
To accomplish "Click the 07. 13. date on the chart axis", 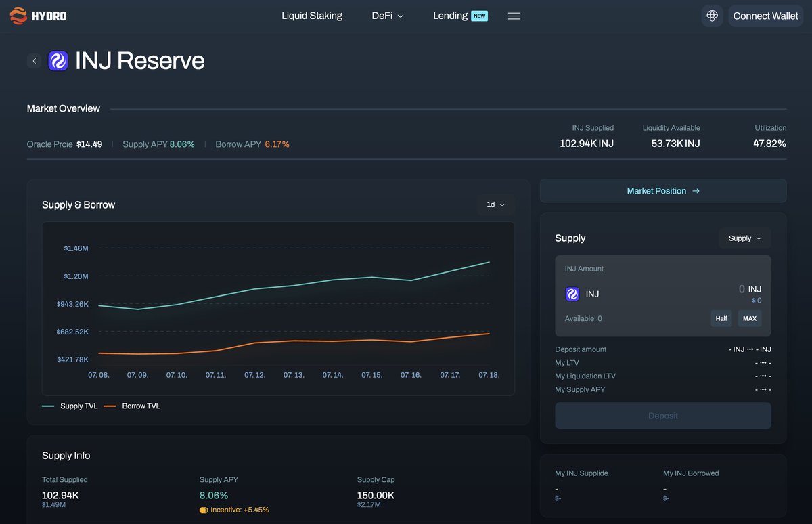I will (294, 375).
